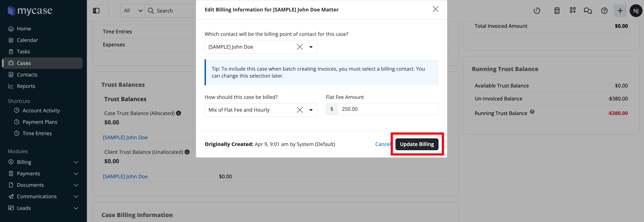
Task: Open the chat messages icon
Action: (587, 11)
